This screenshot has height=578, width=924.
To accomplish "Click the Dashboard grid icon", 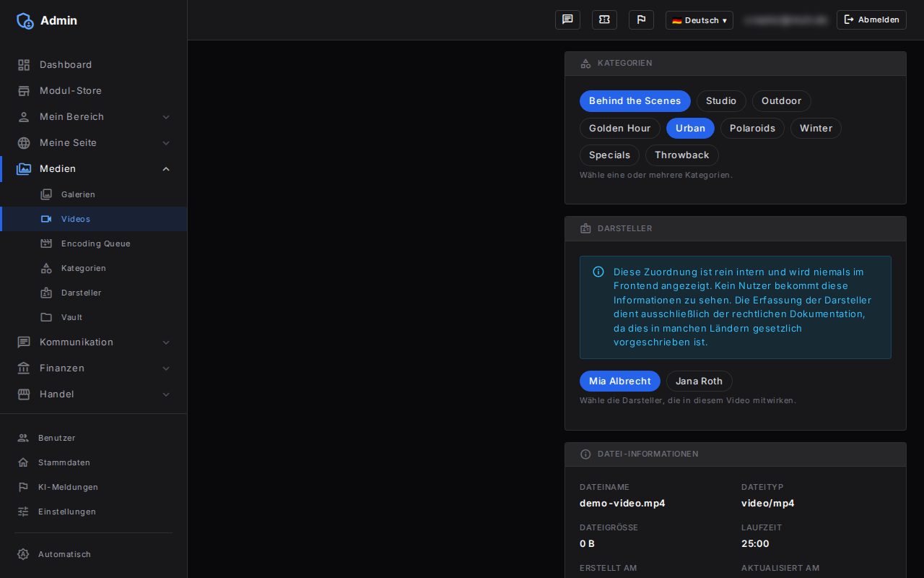I will [24, 65].
